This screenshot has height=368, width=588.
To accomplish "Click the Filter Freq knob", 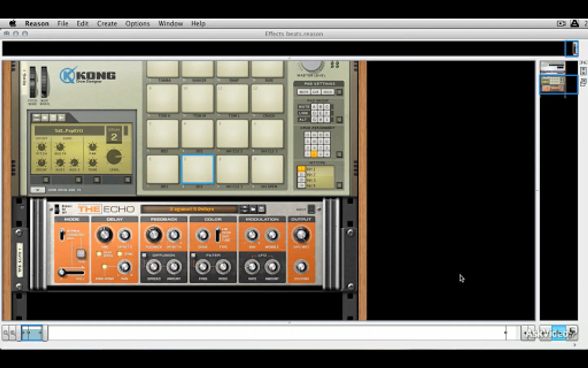I will pos(203,267).
